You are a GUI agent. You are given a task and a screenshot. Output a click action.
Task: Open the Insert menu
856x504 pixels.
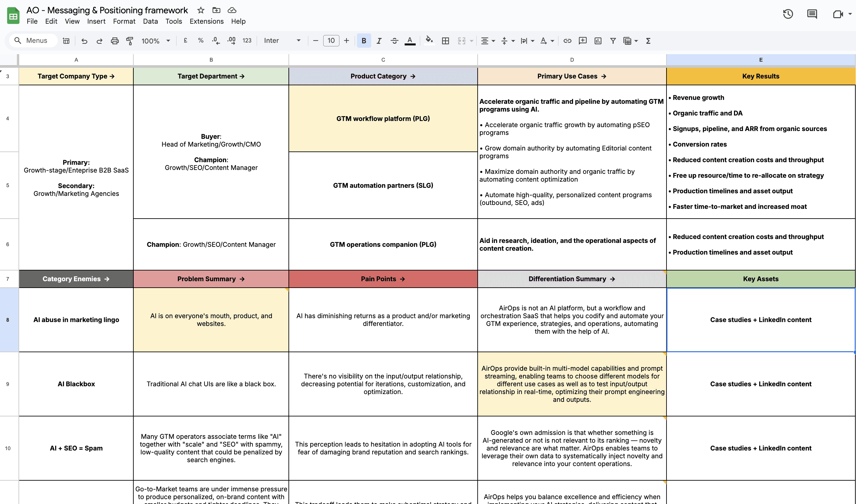pos(96,21)
